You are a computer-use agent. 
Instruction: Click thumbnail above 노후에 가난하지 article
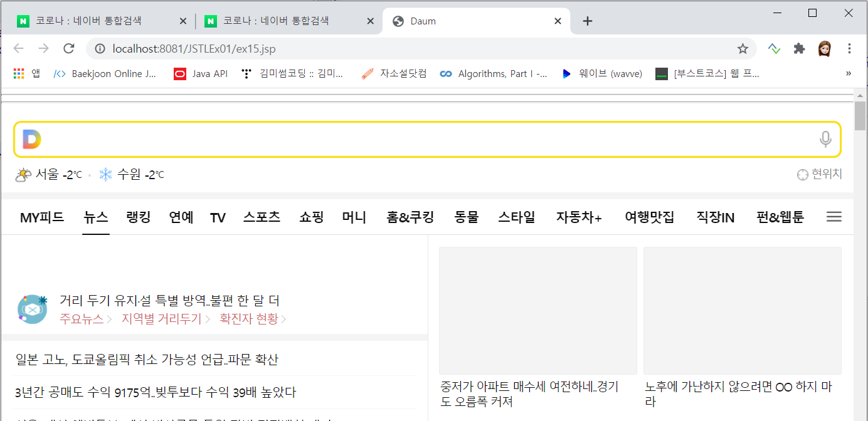(743, 311)
